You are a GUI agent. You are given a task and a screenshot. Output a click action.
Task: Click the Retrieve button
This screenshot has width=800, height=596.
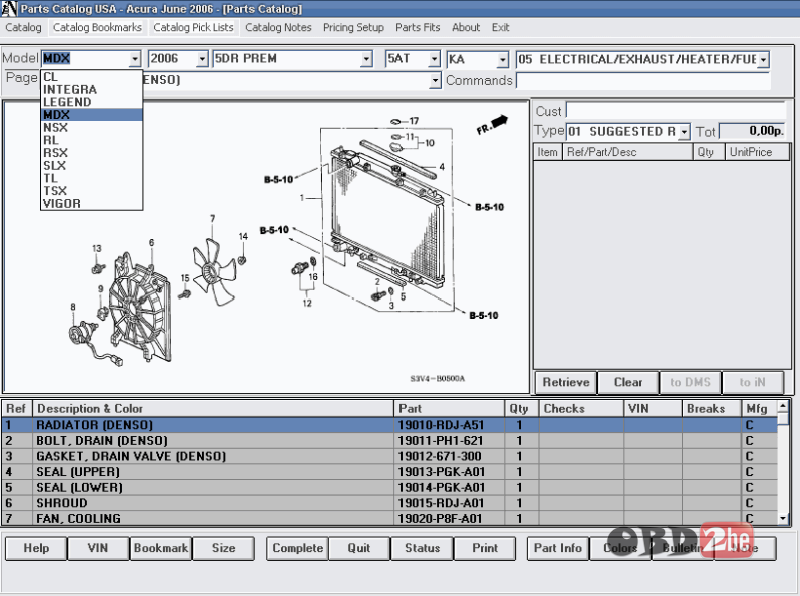(566, 382)
